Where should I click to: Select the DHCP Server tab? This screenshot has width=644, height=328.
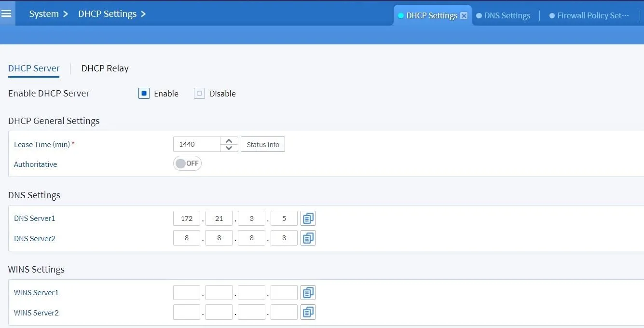[x=34, y=68]
